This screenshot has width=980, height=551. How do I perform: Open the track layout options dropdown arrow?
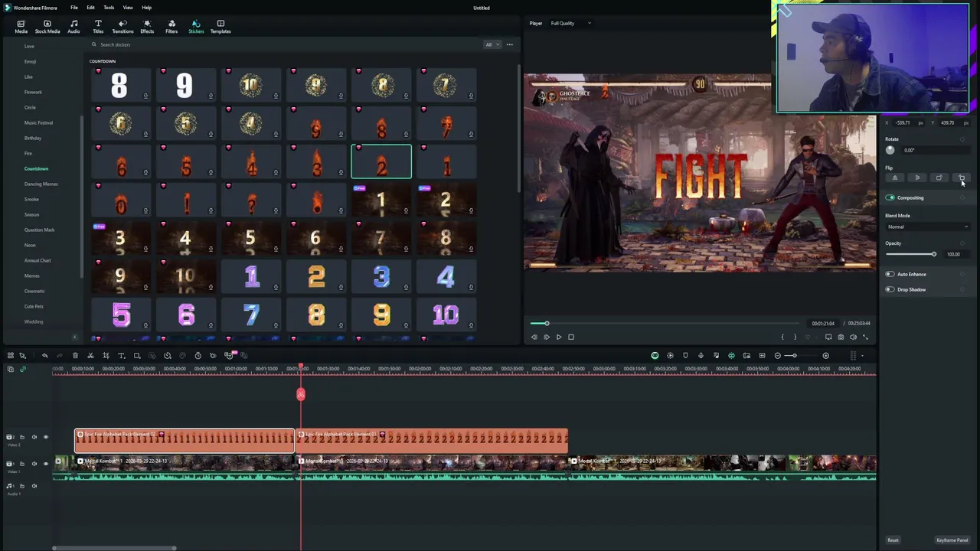(x=862, y=355)
